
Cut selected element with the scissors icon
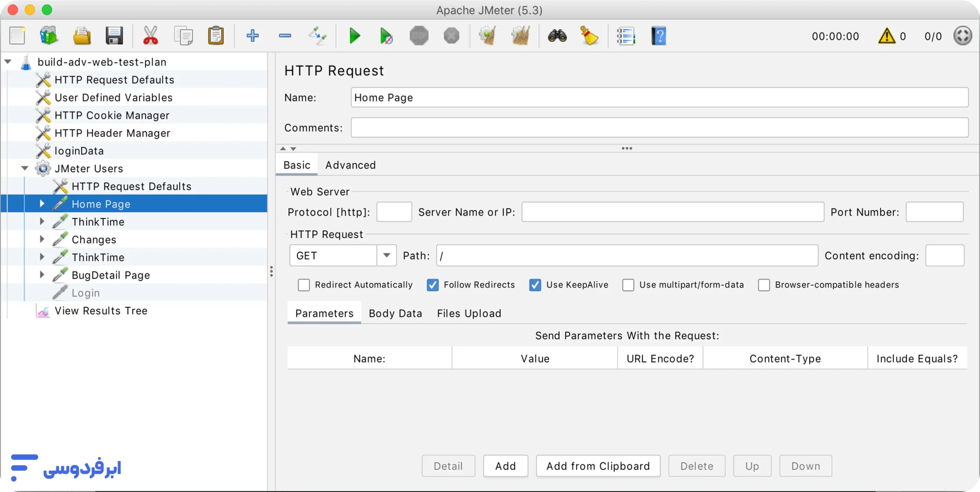150,35
